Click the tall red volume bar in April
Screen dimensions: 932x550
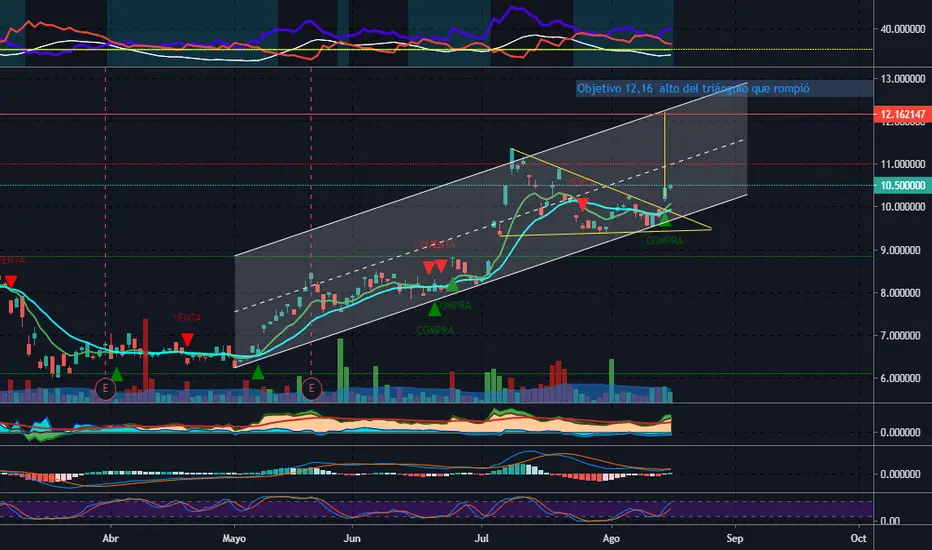[x=145, y=354]
